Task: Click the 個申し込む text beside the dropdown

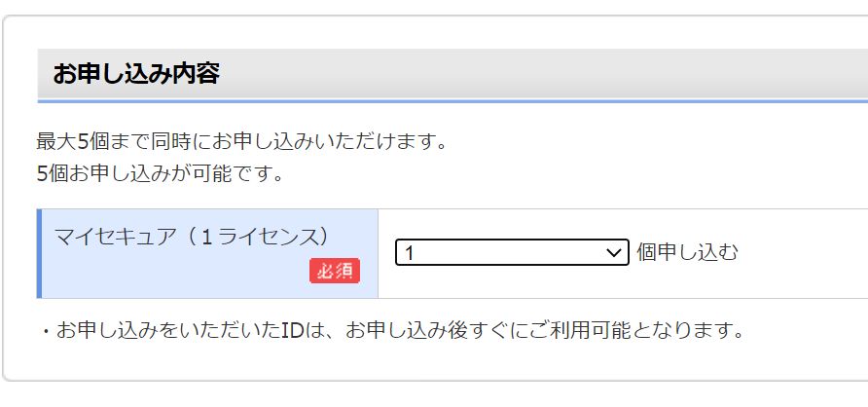Action: pyautogui.click(x=687, y=252)
